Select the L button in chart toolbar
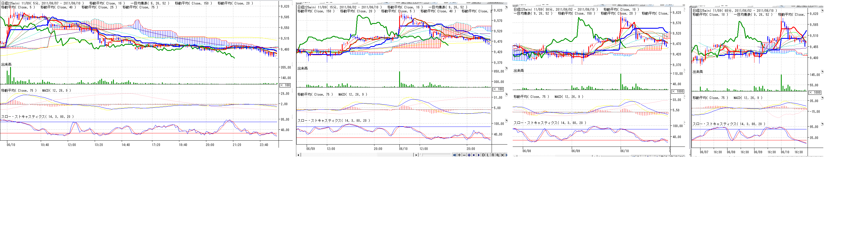Screen dimensions: 868x234 point(488,155)
